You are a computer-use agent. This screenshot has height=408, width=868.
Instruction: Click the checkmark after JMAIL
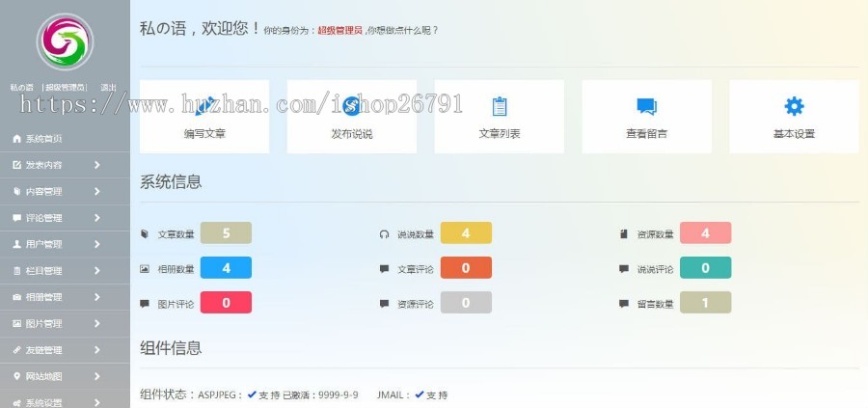(420, 394)
